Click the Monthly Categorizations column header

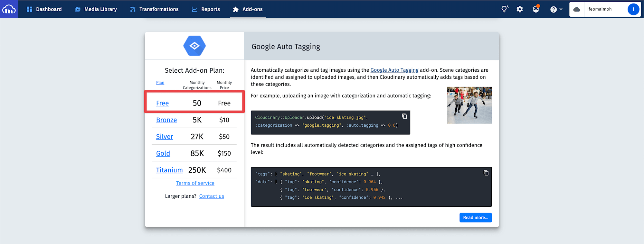coord(197,85)
